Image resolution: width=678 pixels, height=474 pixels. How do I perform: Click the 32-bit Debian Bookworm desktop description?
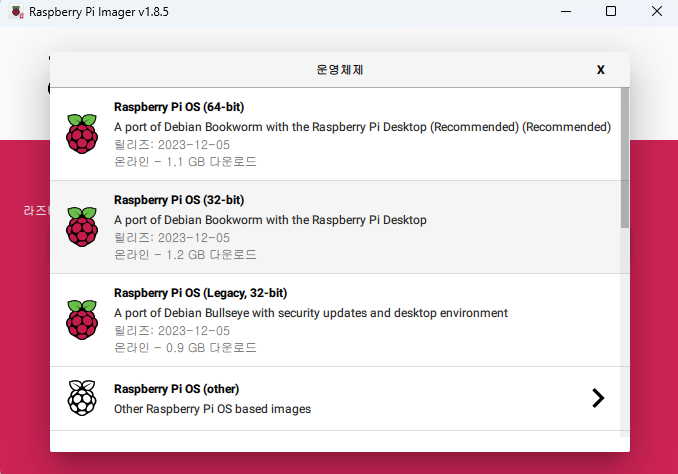tap(270, 220)
